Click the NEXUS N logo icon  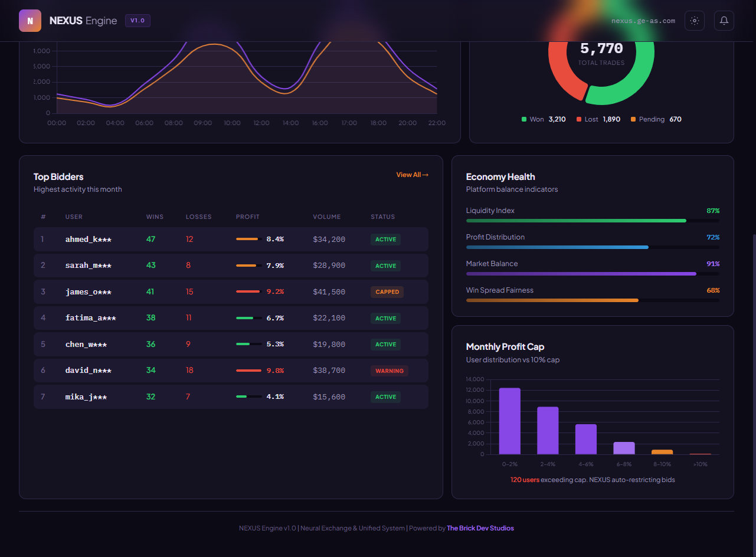30,21
